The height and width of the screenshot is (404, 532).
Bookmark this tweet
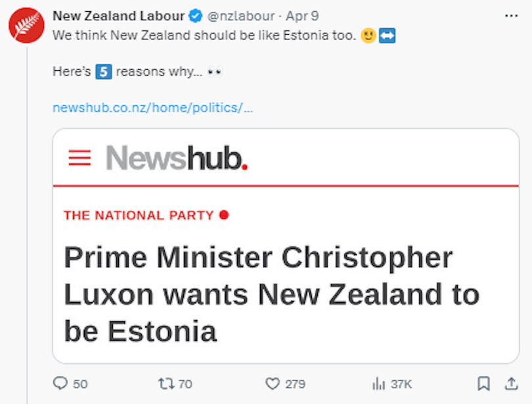click(483, 383)
